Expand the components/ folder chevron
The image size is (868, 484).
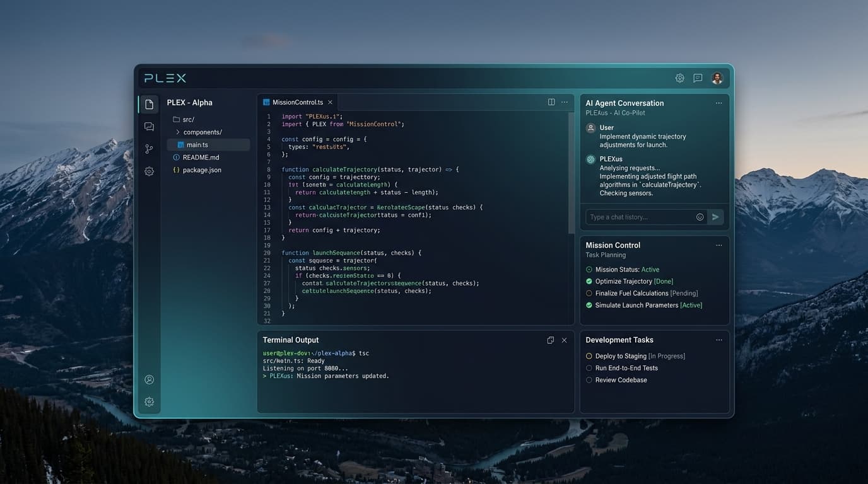pyautogui.click(x=178, y=132)
